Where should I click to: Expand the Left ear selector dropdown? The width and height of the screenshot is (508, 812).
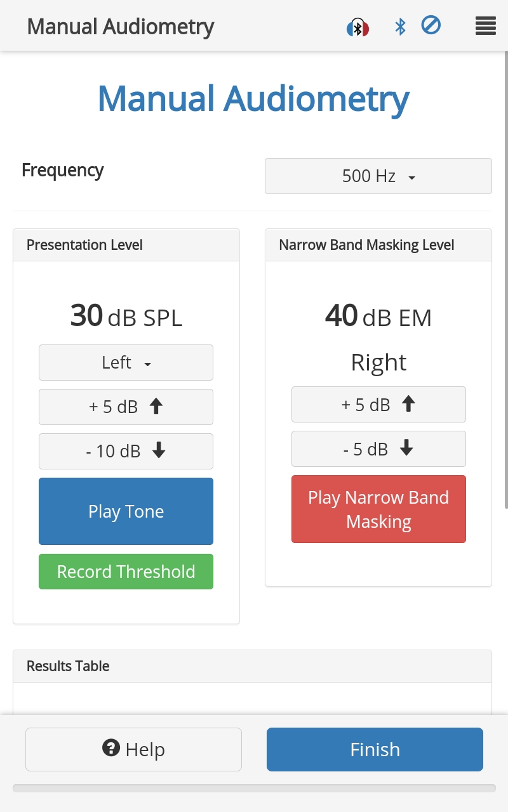click(x=126, y=363)
